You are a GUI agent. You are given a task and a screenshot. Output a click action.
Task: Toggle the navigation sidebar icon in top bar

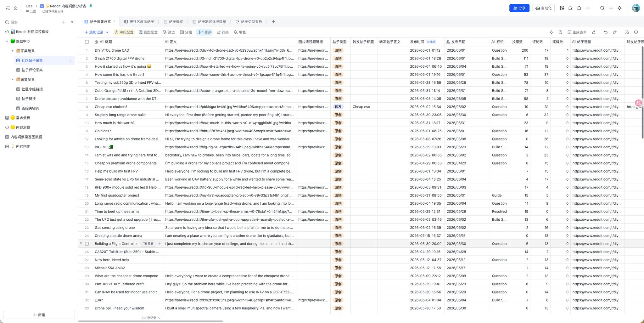coord(8,8)
